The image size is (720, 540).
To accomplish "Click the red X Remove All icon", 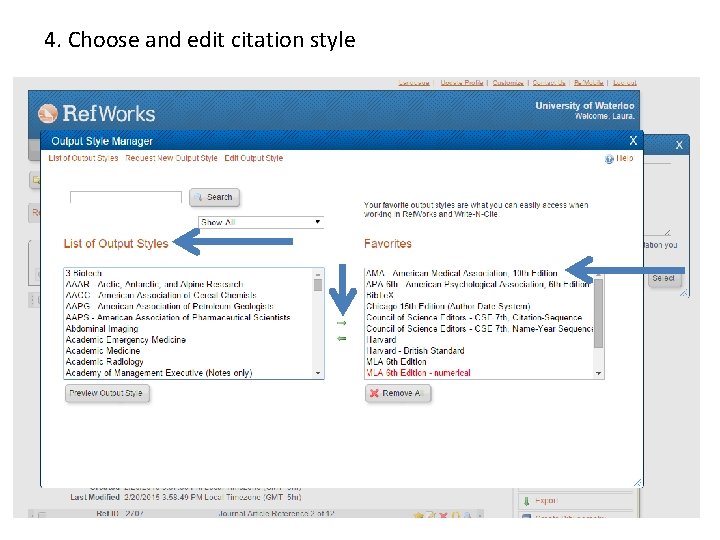I will [374, 393].
